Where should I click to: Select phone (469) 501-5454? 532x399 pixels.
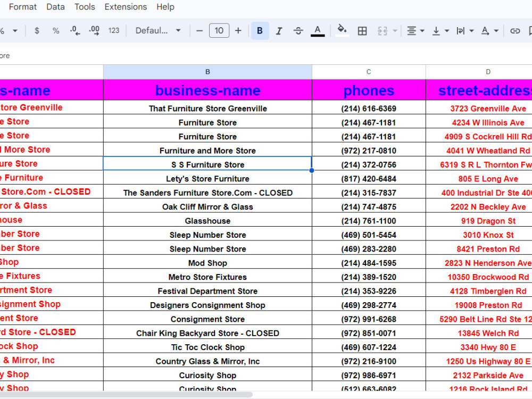[x=369, y=235]
